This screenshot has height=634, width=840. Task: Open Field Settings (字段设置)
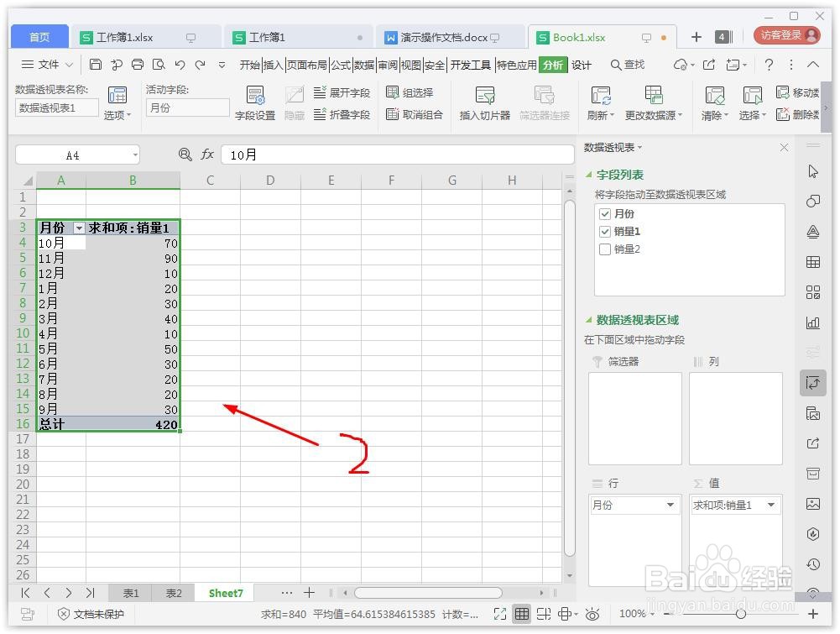[x=255, y=103]
